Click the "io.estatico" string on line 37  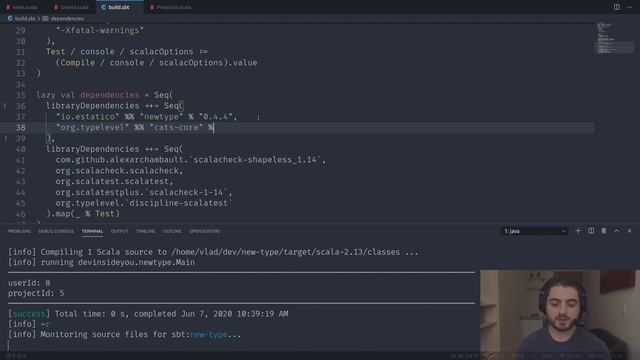pyautogui.click(x=88, y=117)
